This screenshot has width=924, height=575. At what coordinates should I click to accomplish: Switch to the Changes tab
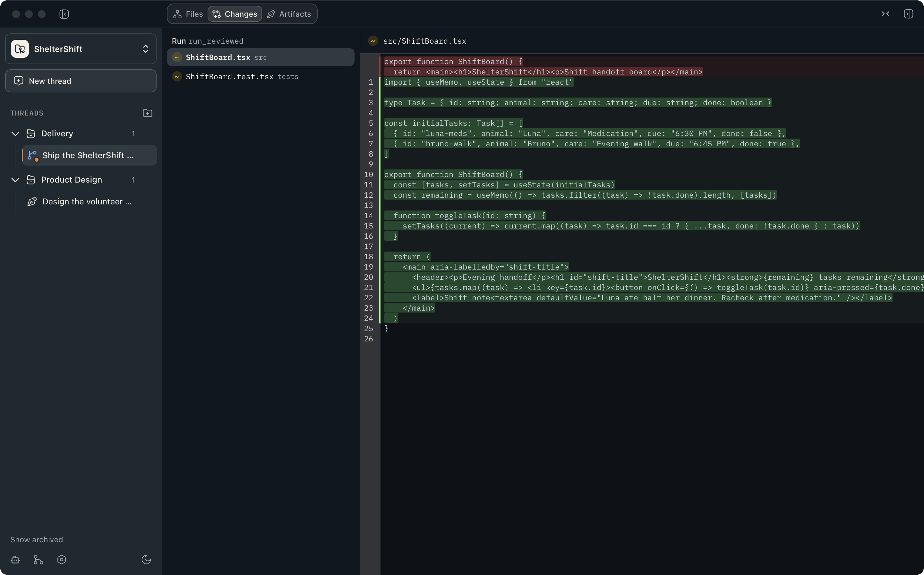(235, 14)
